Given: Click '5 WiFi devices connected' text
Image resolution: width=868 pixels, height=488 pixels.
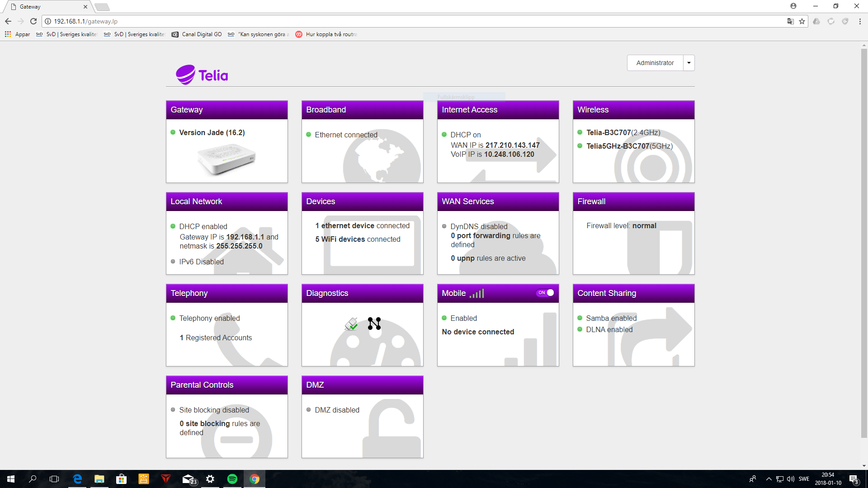Looking at the screenshot, I should (358, 239).
